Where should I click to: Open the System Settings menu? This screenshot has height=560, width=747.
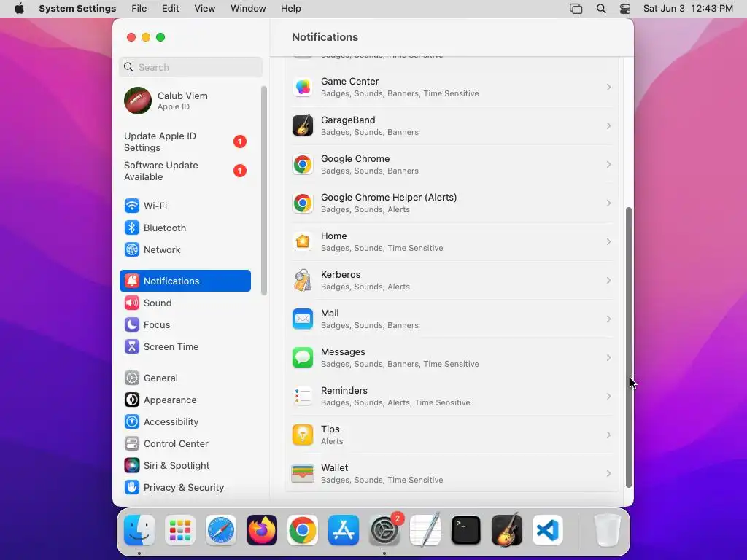click(x=77, y=9)
